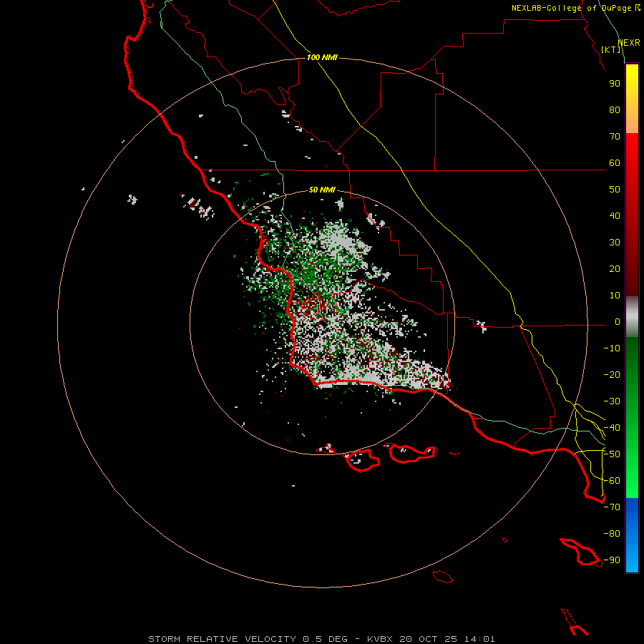Click the "14:01" time in caption

coord(479,639)
